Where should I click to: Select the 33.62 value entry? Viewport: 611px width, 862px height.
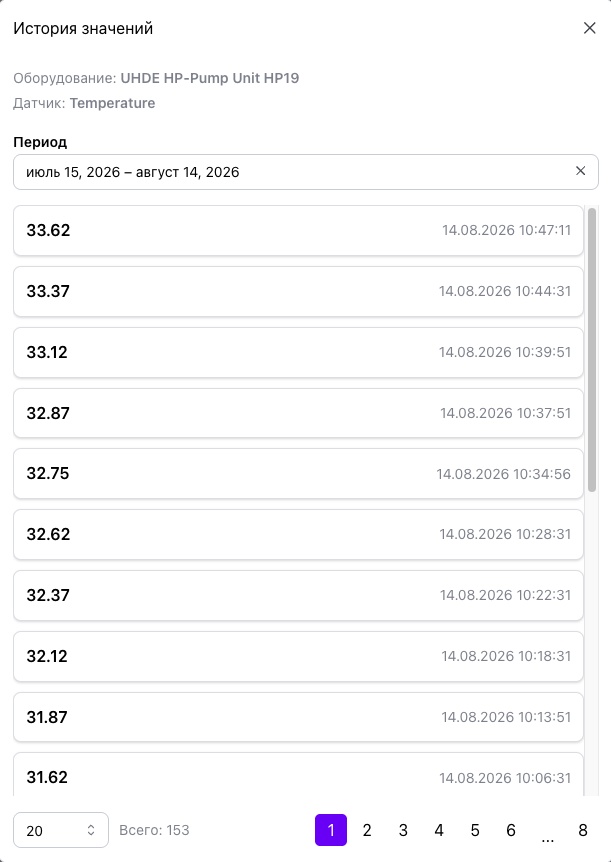tap(298, 230)
